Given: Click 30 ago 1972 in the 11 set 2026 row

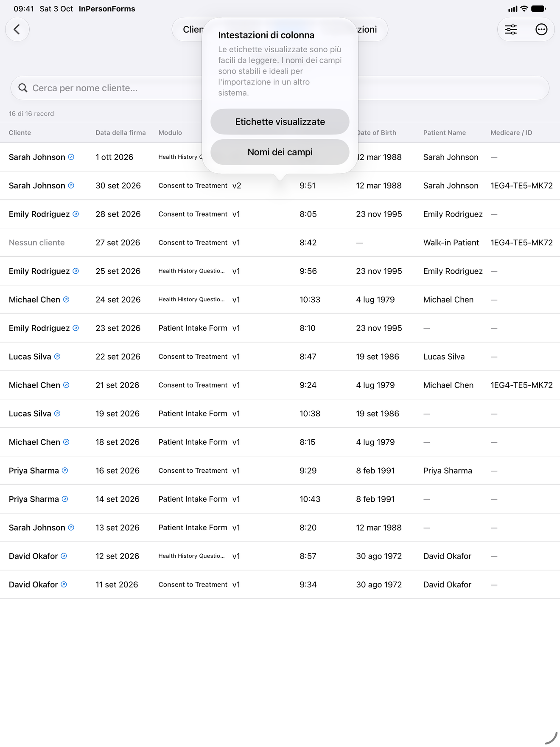Looking at the screenshot, I should tap(379, 584).
